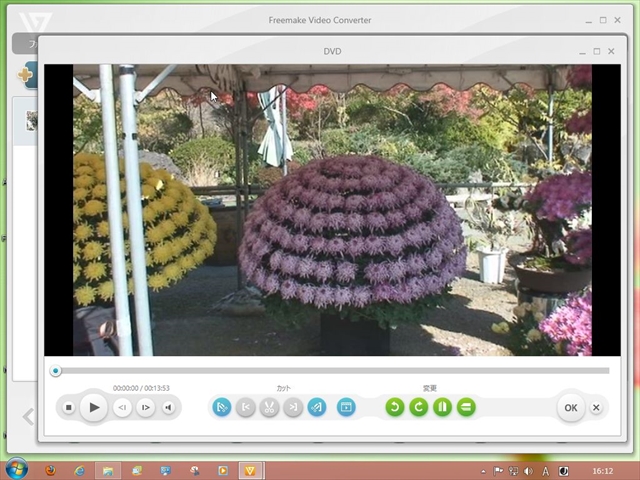Click the fourth green transform icon
Screen dimensions: 640x480
(466, 407)
